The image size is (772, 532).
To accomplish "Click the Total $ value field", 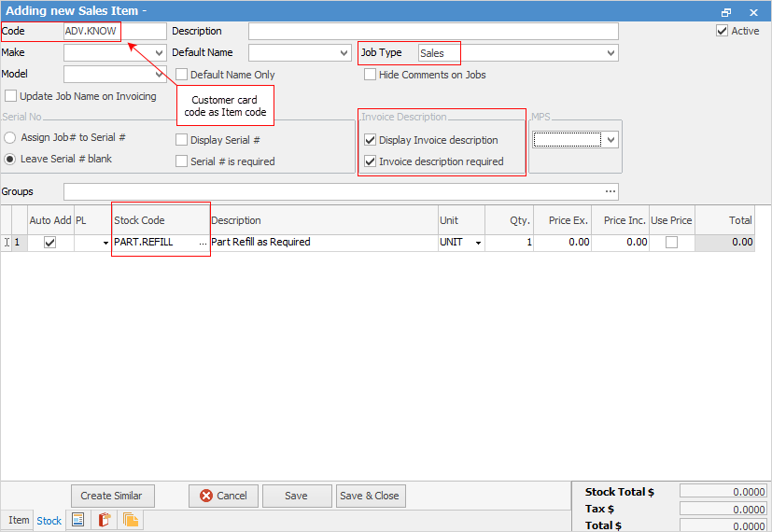I will (723, 525).
